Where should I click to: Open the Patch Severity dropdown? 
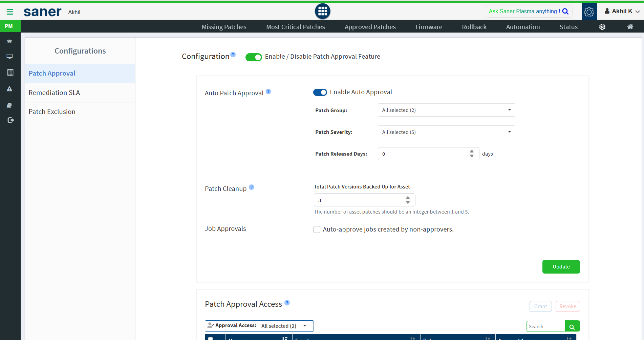446,132
